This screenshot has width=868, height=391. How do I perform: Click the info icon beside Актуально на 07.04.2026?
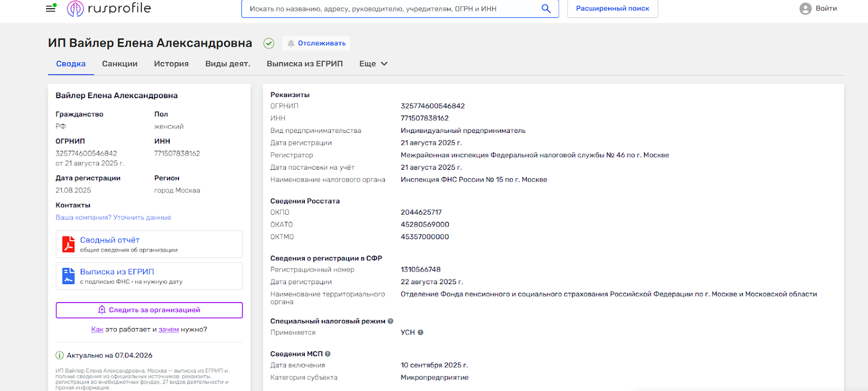pos(60,355)
